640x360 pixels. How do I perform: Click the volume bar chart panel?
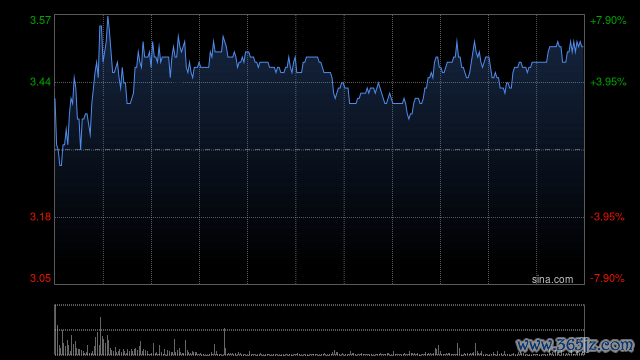(320, 330)
